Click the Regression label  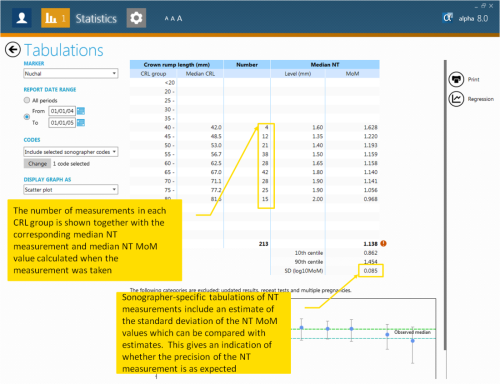point(480,99)
